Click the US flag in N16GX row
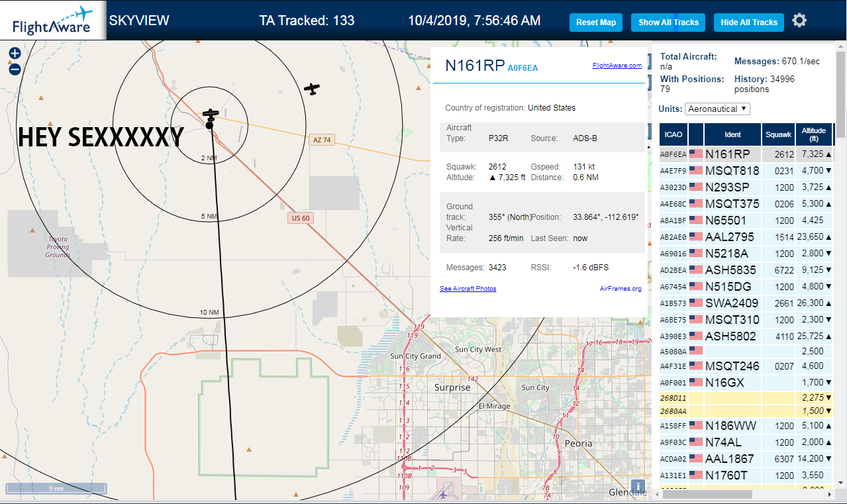847x504 pixels. pos(695,383)
